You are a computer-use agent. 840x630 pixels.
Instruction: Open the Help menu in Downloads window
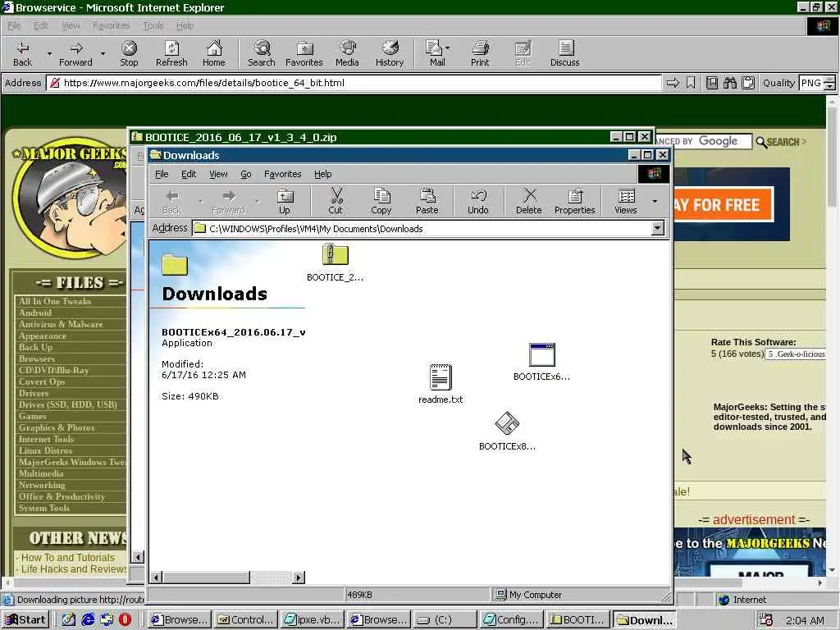point(323,174)
